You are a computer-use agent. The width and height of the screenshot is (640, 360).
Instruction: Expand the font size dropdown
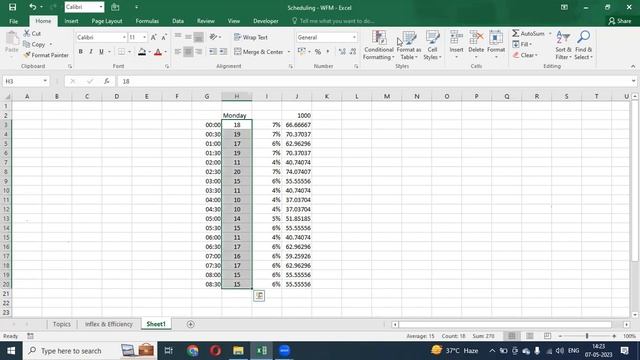tap(144, 37)
